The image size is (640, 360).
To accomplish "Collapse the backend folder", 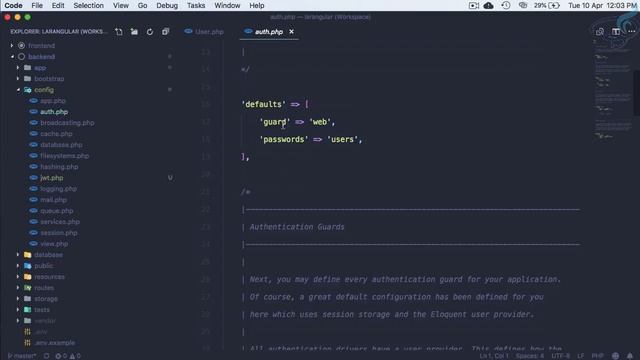I will tap(41, 57).
